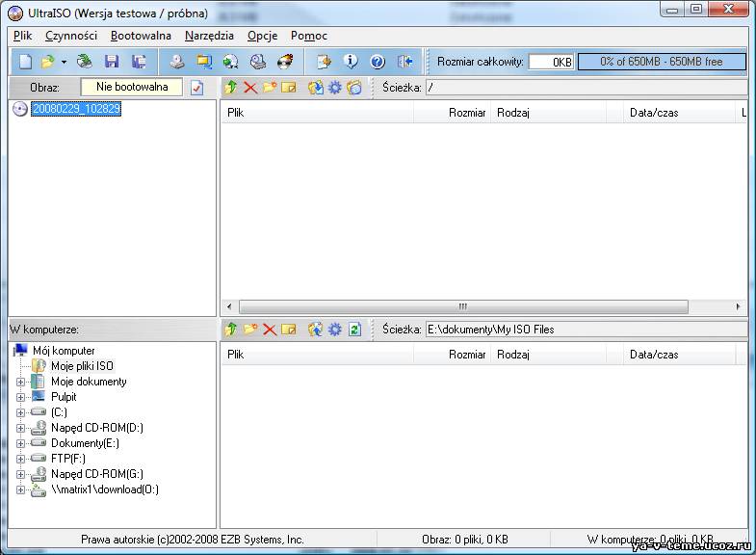
Task: Click the Nie bootowalna image type field
Action: [x=132, y=87]
